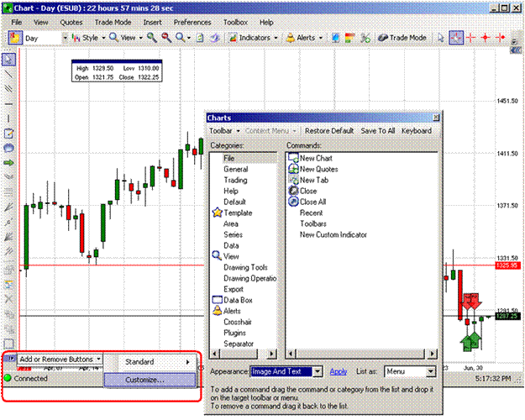Select the pointer tool in drawing sidebar
525x420 pixels.
(8, 60)
